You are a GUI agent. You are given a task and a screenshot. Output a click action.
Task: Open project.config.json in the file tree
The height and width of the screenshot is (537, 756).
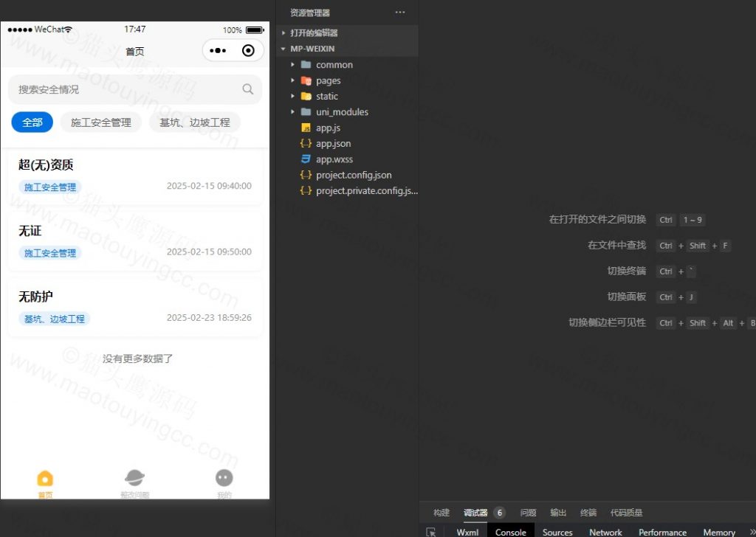354,175
